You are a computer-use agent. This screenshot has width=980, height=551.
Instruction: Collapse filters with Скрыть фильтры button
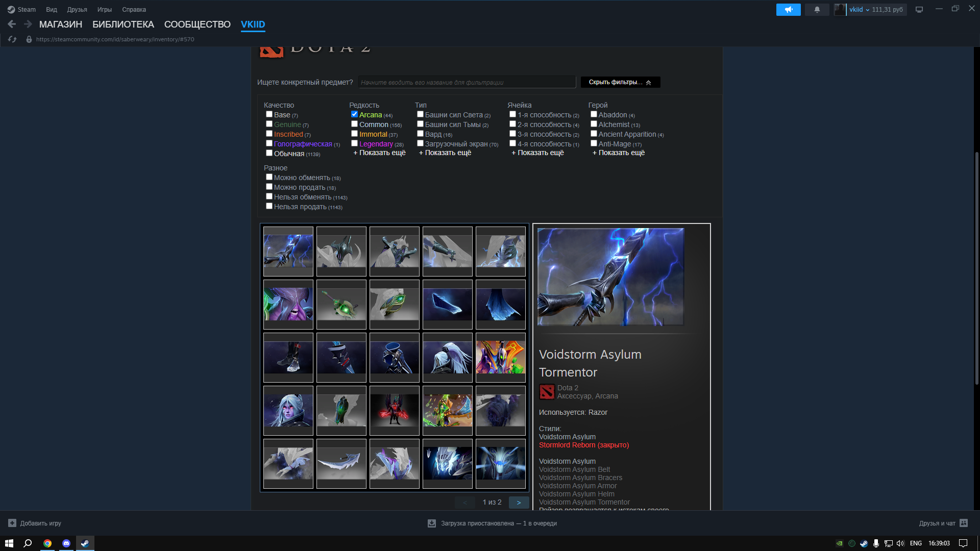click(620, 82)
